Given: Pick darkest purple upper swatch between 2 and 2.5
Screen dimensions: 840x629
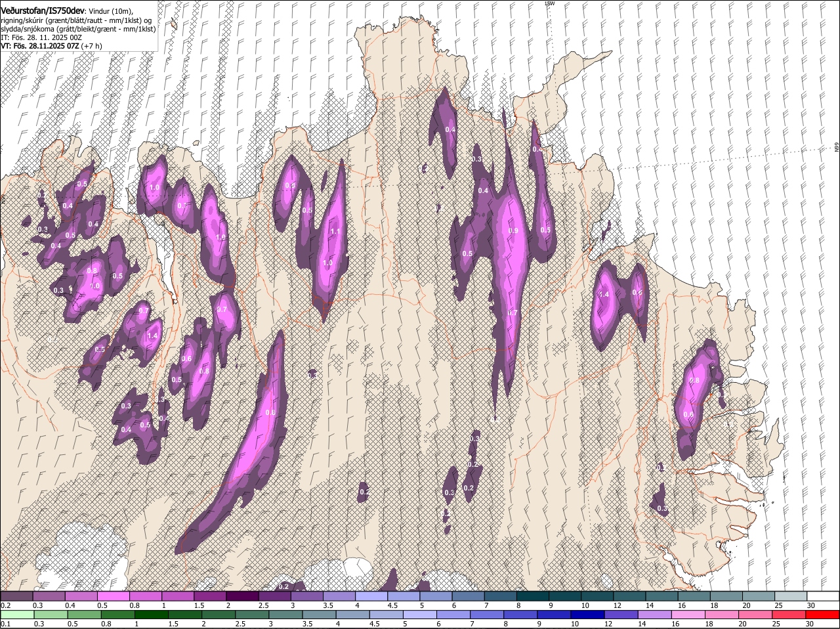Looking at the screenshot, I should (242, 596).
